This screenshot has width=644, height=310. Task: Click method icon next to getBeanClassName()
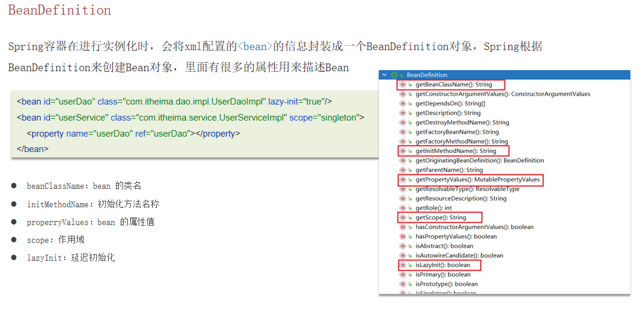[x=403, y=84]
